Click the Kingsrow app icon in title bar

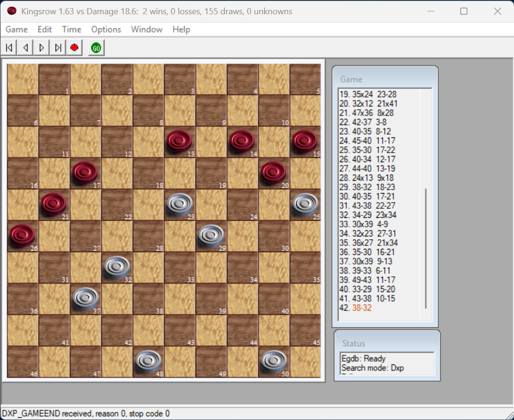[x=12, y=11]
